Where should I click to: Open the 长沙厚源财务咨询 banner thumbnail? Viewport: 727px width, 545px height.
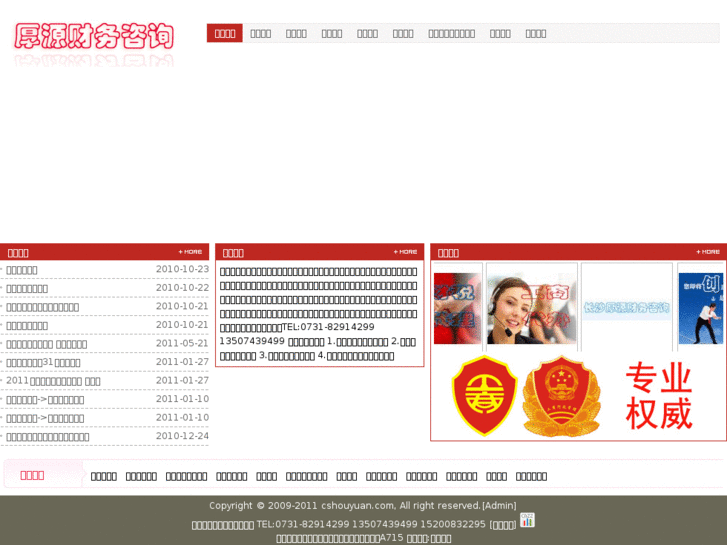(627, 308)
